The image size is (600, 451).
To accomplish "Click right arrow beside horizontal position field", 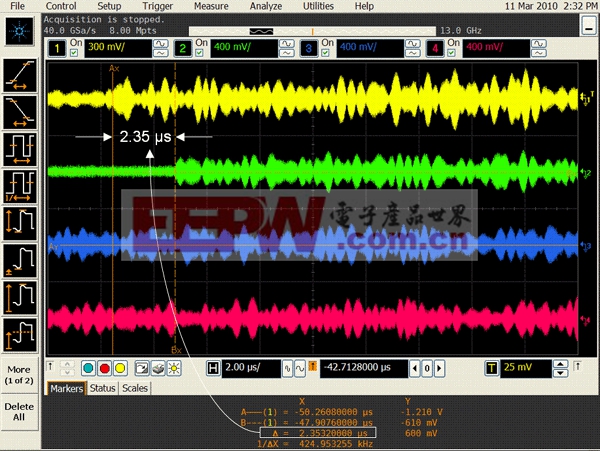I will (x=440, y=368).
